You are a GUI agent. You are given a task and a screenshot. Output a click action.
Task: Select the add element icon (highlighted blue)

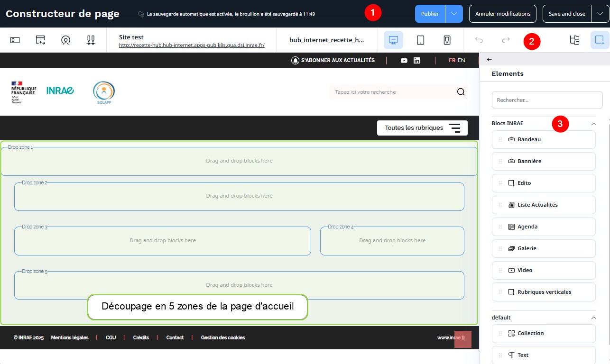tap(600, 40)
